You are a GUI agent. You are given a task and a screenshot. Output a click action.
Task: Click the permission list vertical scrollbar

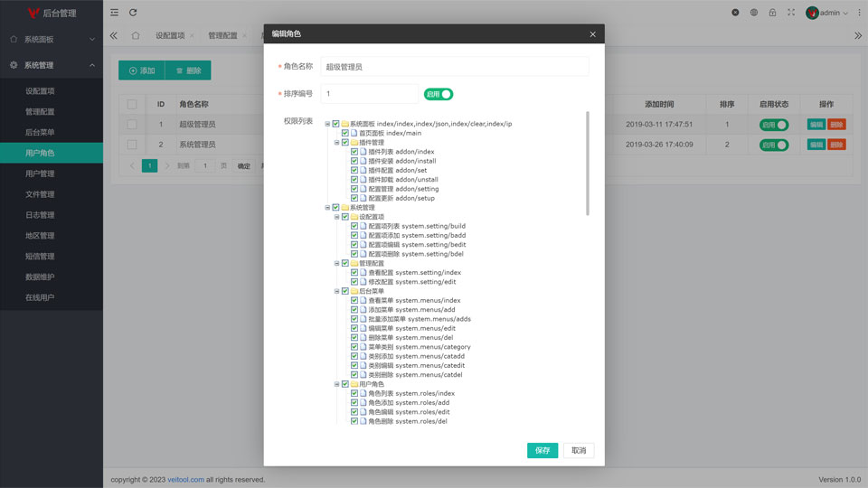click(588, 163)
